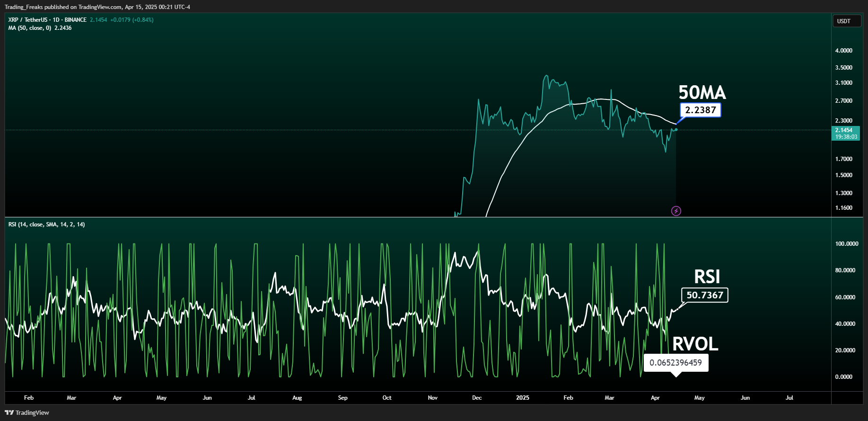Screen dimensions: 868x421
Task: Click the 1.1600 price axis label
Action: tap(844, 208)
